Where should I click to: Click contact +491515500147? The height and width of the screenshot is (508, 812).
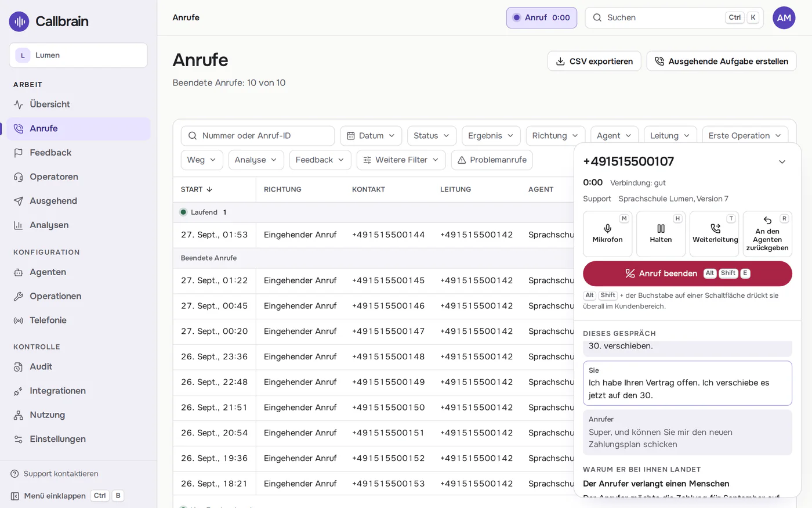[x=389, y=332]
